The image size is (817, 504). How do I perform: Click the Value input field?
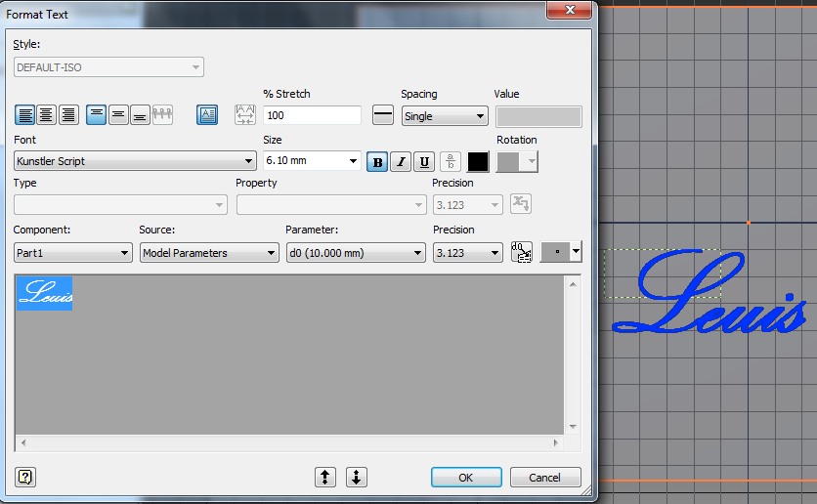pos(538,116)
